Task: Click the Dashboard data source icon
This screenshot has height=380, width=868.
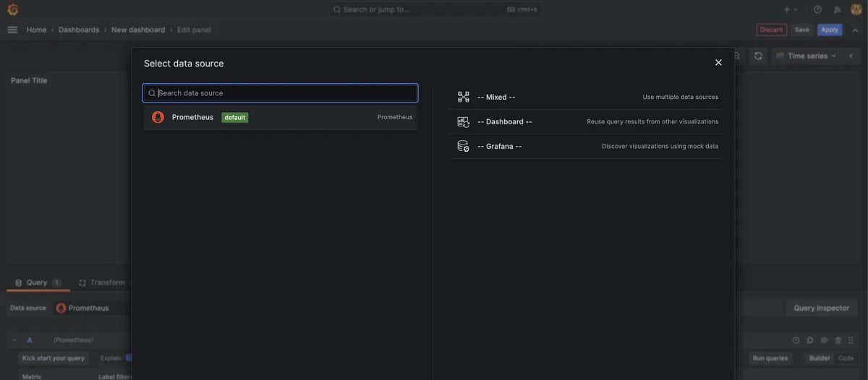Action: click(x=464, y=121)
